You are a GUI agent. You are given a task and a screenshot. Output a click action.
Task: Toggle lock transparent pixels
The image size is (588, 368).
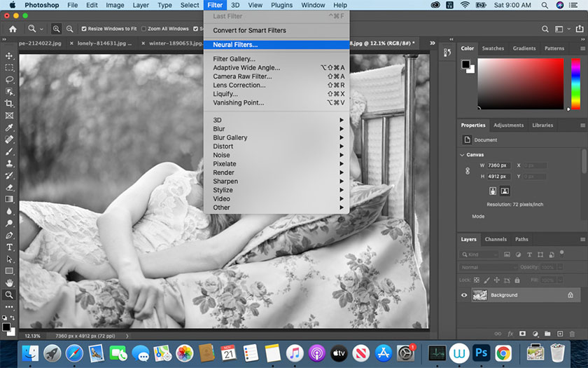(477, 280)
